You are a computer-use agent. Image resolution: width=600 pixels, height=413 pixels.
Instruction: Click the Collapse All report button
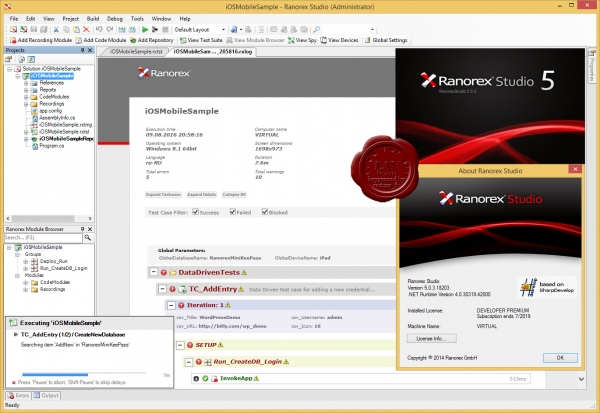(234, 194)
